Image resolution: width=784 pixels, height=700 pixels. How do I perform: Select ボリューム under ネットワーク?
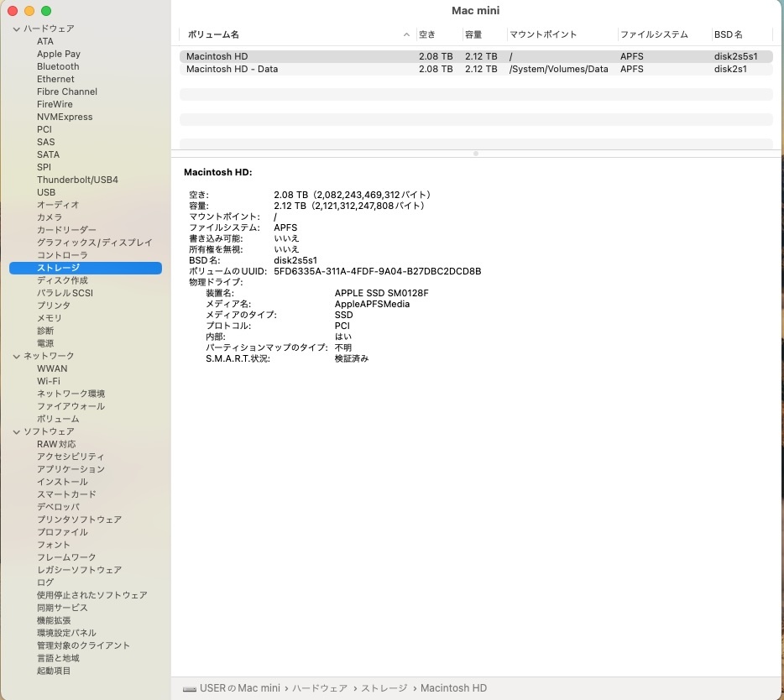tap(58, 419)
